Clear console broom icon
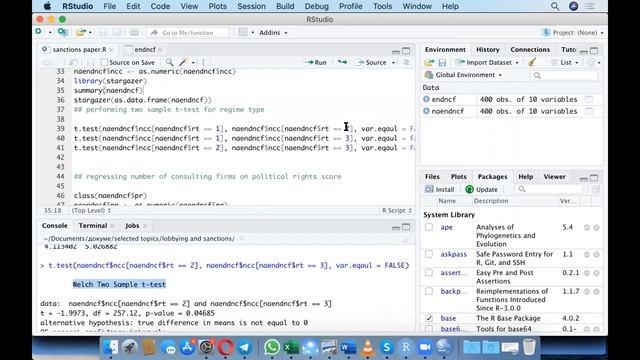The height and width of the screenshot is (360, 640). point(405,238)
